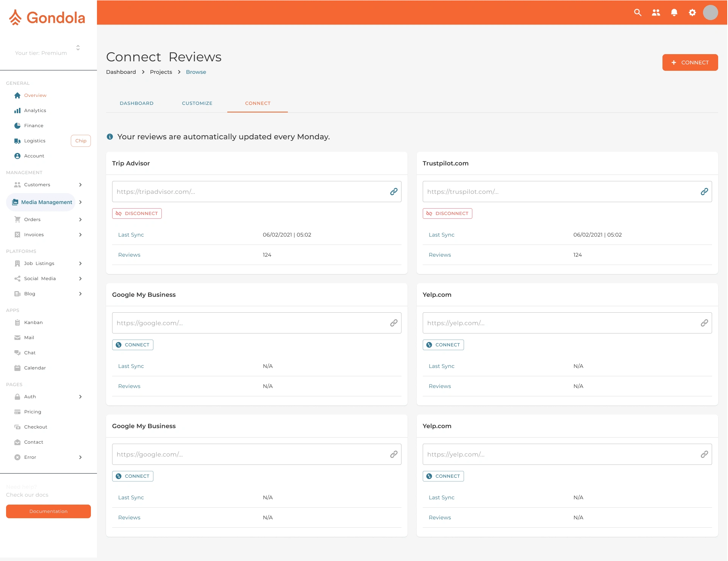Click the Browse breadcrumb link
728x561 pixels.
click(x=196, y=72)
